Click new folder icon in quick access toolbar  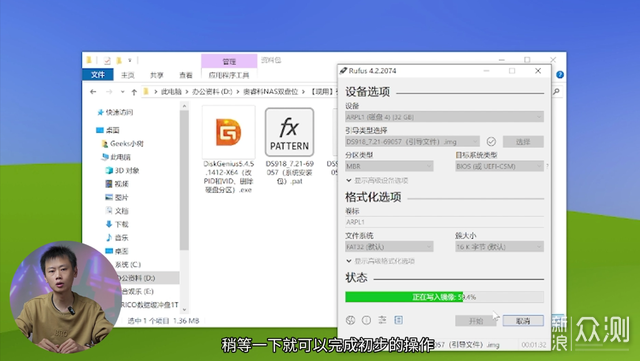point(119,60)
